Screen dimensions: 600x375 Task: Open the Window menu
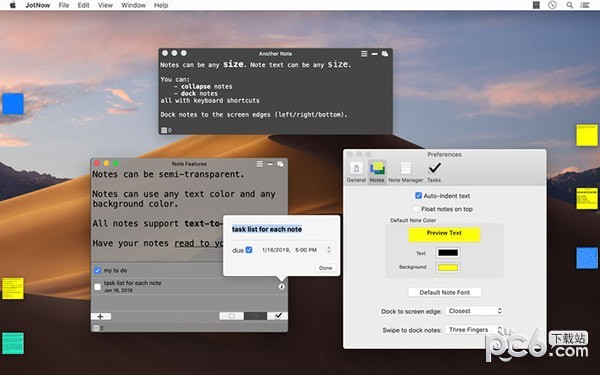click(133, 5)
